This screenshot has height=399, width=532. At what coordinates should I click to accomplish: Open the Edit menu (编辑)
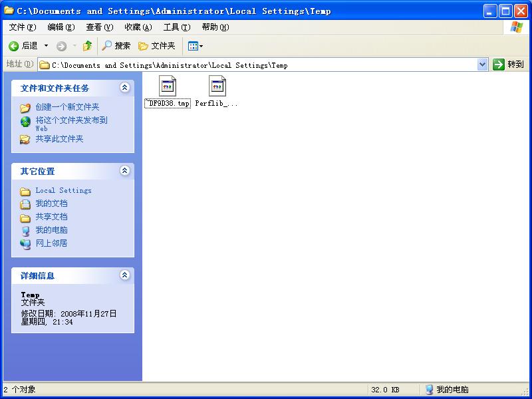coord(61,27)
